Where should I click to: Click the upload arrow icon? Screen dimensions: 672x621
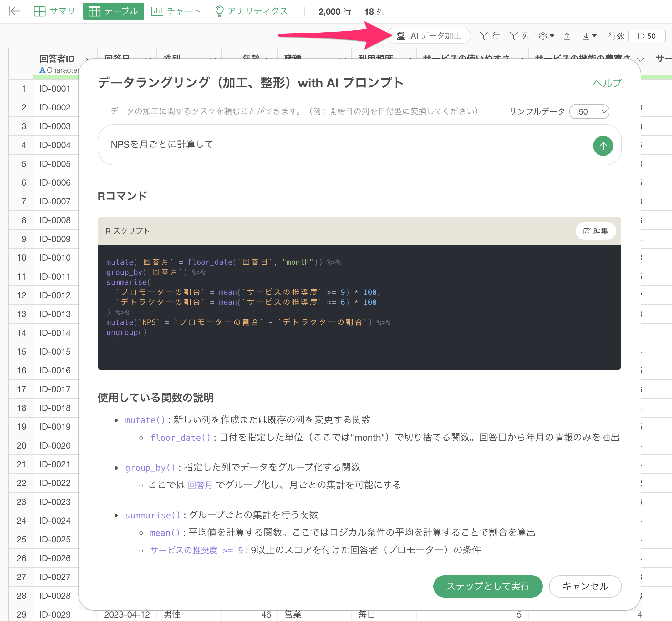pos(567,36)
